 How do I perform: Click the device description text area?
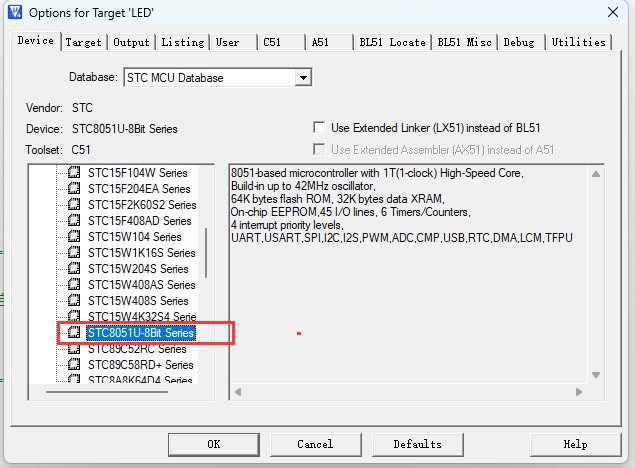click(408, 274)
